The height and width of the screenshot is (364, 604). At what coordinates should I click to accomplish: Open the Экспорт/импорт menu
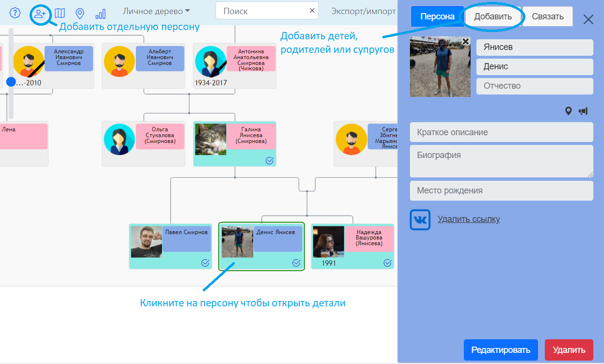(363, 11)
